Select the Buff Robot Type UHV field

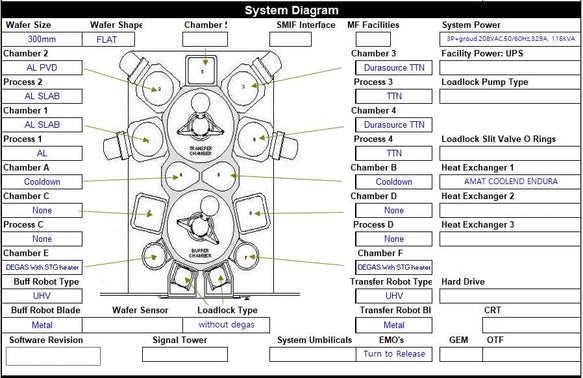(42, 296)
